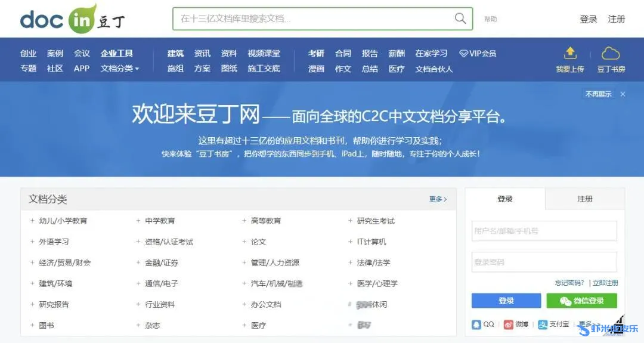Click the username input field

(x=544, y=231)
